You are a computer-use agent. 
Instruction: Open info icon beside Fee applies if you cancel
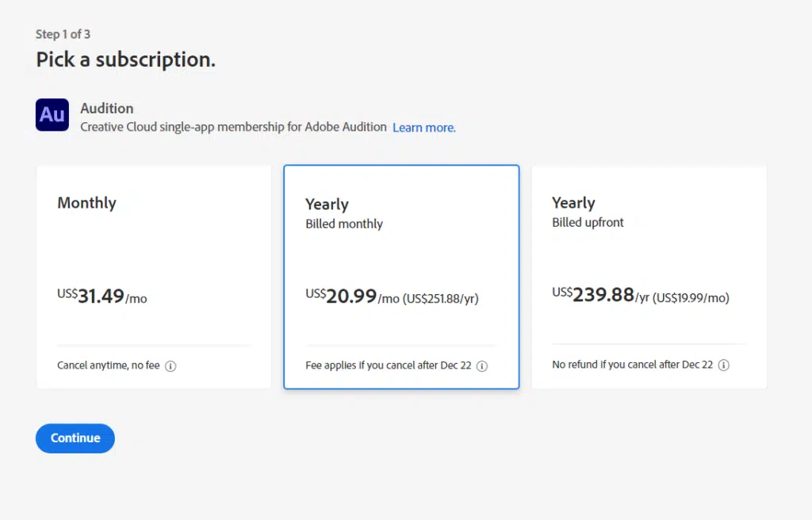(482, 366)
